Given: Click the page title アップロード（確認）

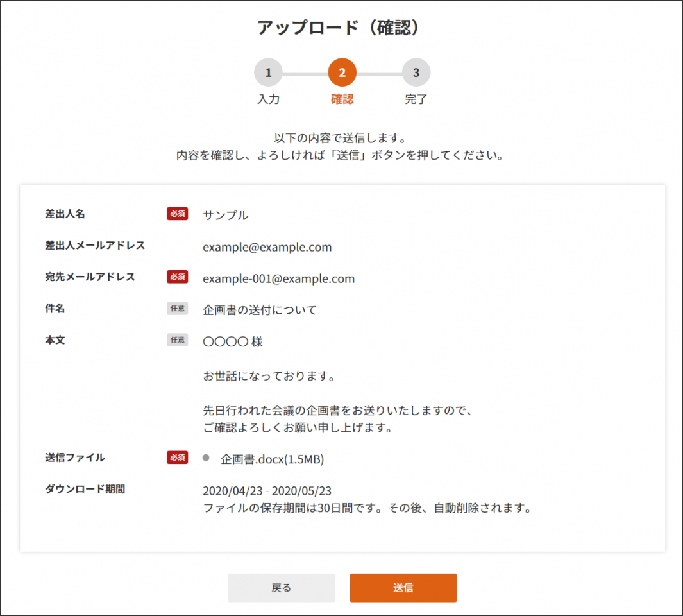Looking at the screenshot, I should click(341, 28).
